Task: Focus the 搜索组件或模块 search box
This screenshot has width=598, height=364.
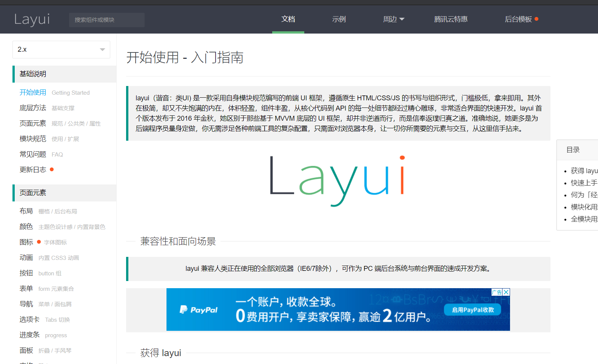Action: [107, 20]
